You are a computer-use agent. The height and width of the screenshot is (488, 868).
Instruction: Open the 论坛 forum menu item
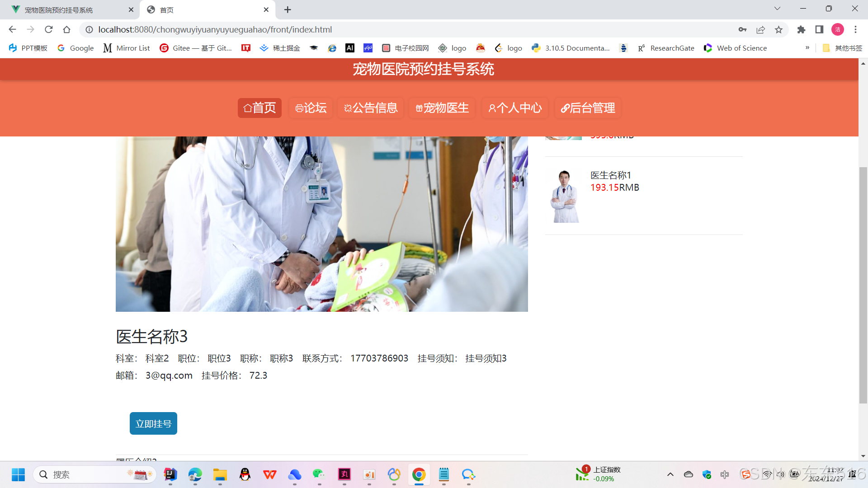311,108
